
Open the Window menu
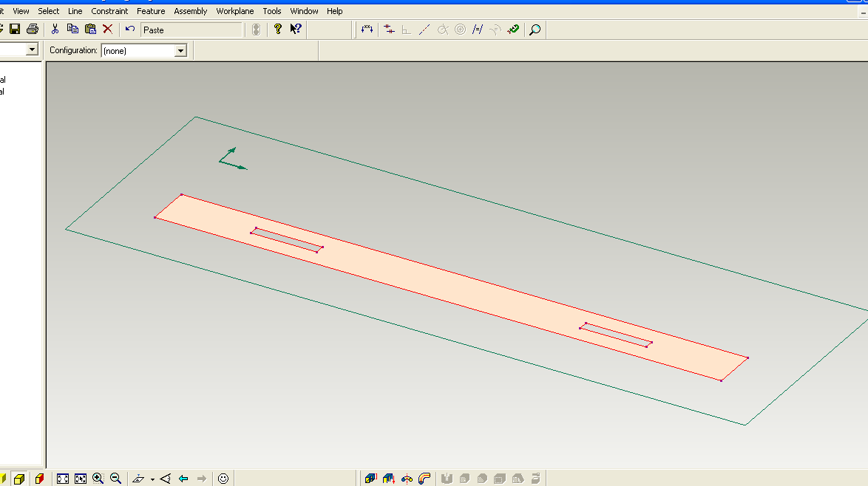305,11
